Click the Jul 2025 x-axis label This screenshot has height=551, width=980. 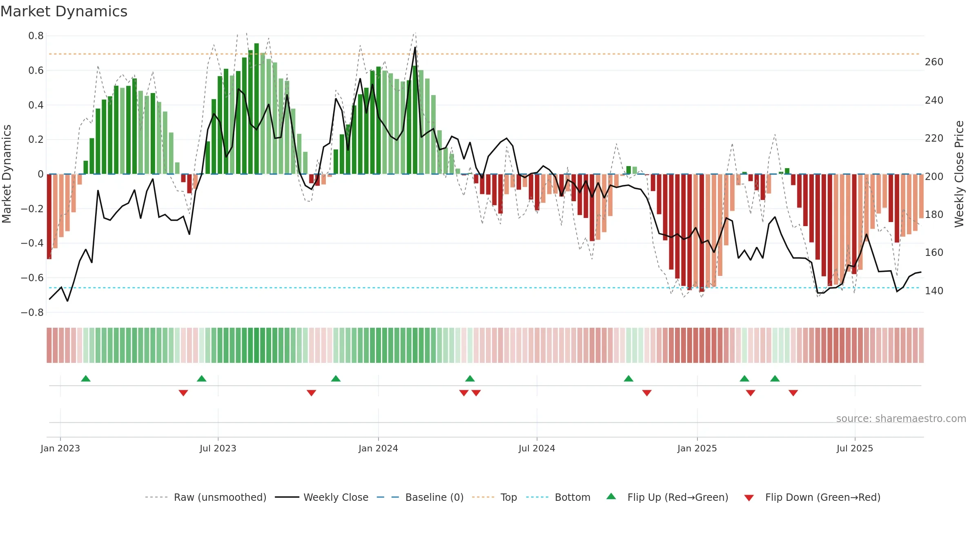[x=855, y=448]
